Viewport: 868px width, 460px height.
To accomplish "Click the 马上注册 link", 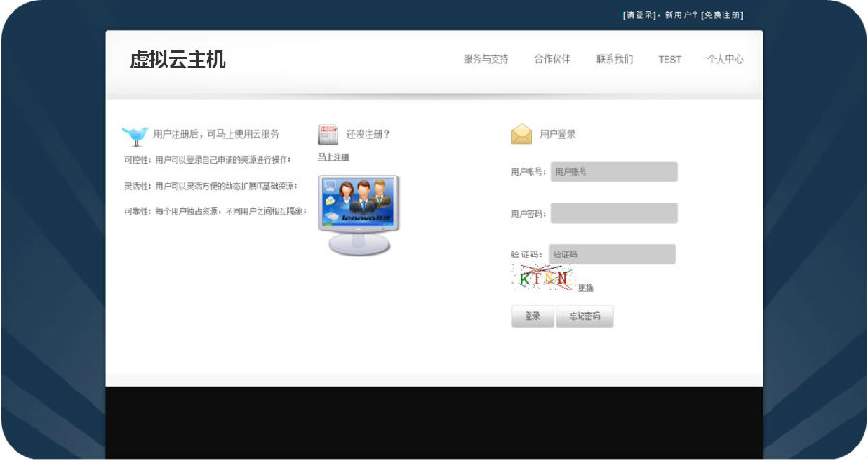I will (x=334, y=157).
